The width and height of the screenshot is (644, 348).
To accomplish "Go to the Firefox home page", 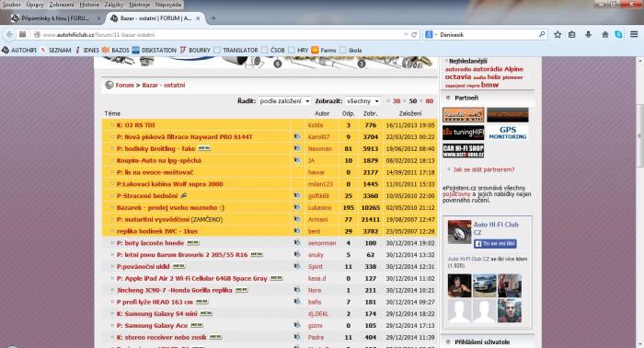I will pos(605,35).
